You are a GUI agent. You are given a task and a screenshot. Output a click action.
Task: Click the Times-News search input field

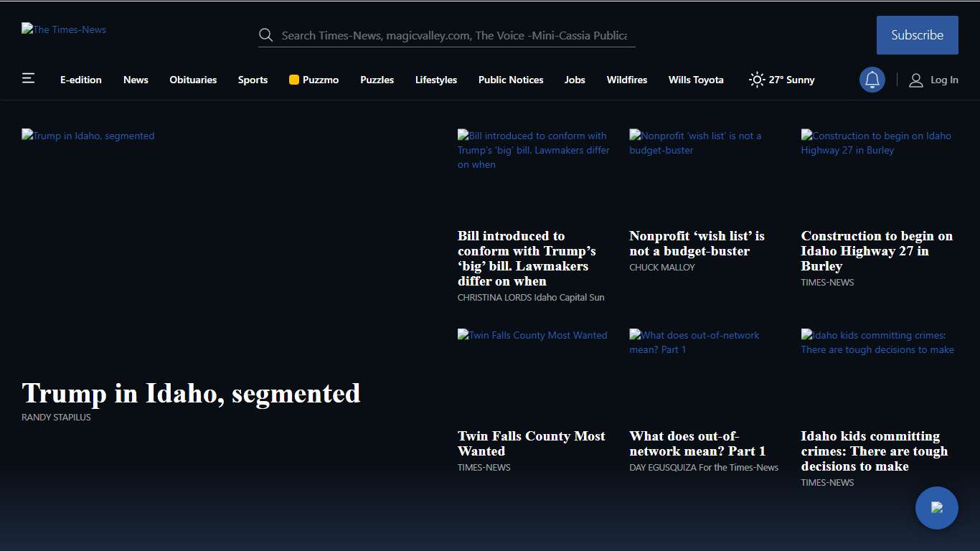pyautogui.click(x=446, y=34)
